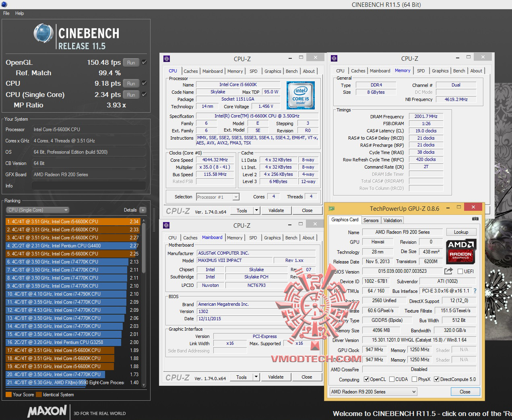Open the Processor #1 selection dropdown
Image resolution: width=512 pixels, height=420 pixels.
(x=218, y=197)
